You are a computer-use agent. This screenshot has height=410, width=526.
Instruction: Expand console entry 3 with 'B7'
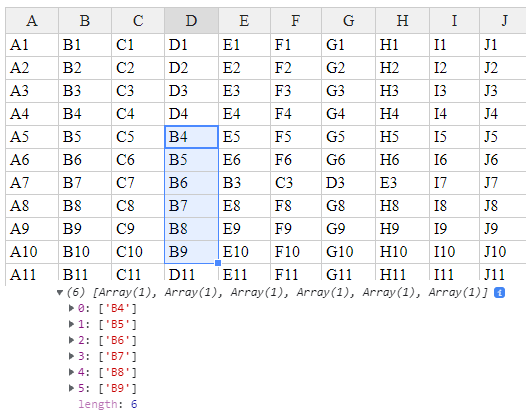[71, 356]
